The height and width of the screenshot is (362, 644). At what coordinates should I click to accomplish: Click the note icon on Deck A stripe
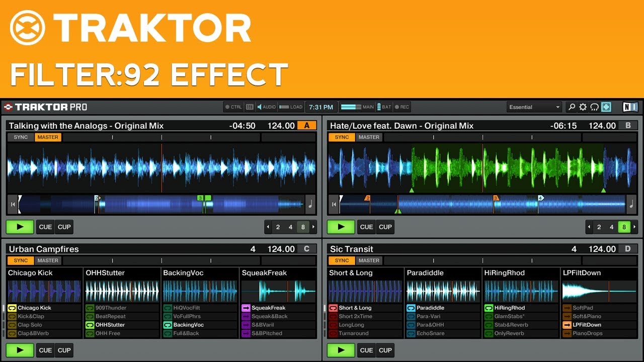pos(310,204)
